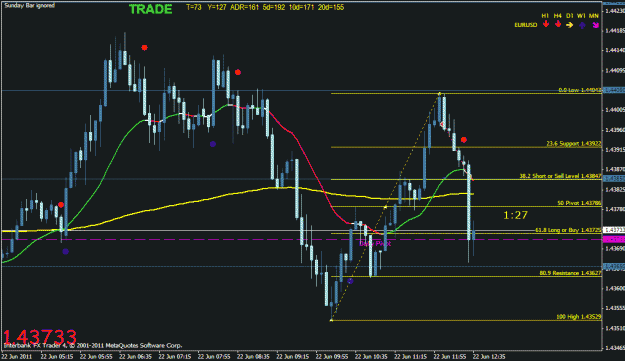Screen dimensions: 625x361
Task: Select the 22 Jun 07:55 time axis label
Action: tap(214, 356)
